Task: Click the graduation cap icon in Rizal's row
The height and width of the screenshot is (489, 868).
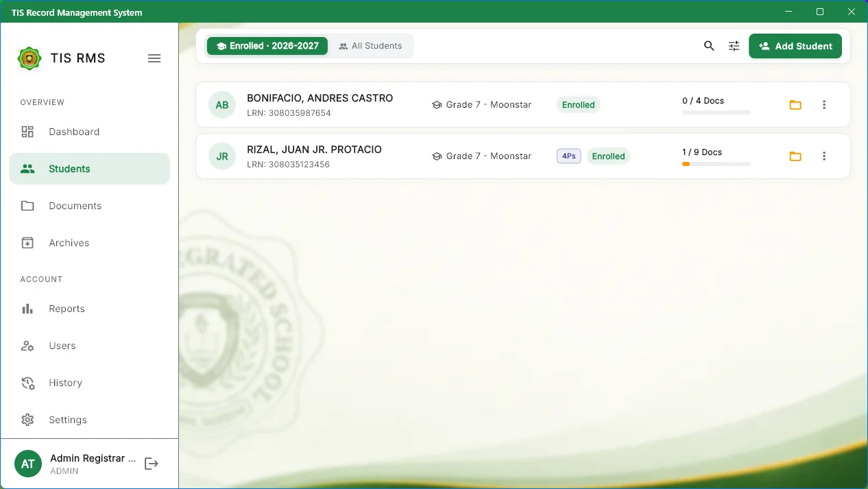Action: (x=437, y=156)
